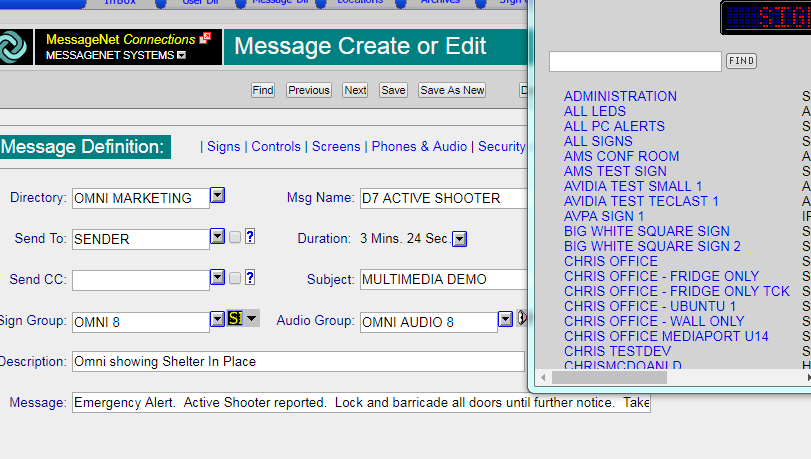Viewport: 811px width, 459px height.
Task: Select ALL SIGNS from the sign list
Action: click(x=598, y=141)
